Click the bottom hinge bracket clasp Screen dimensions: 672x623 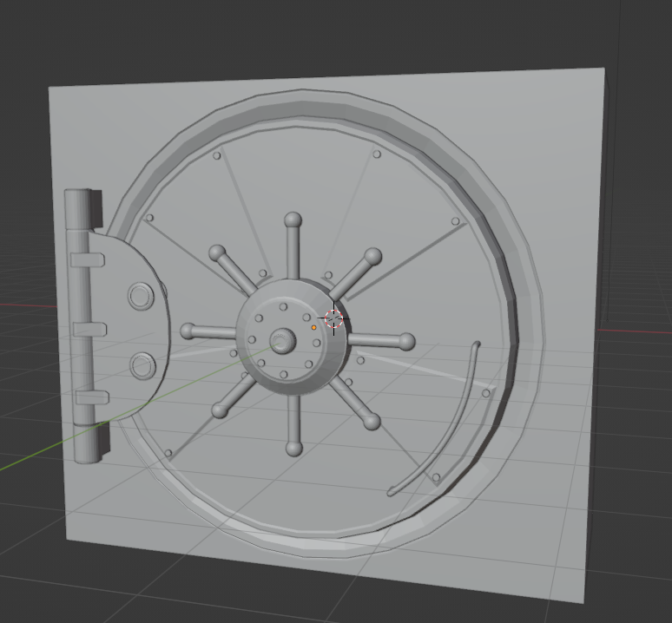tap(92, 397)
